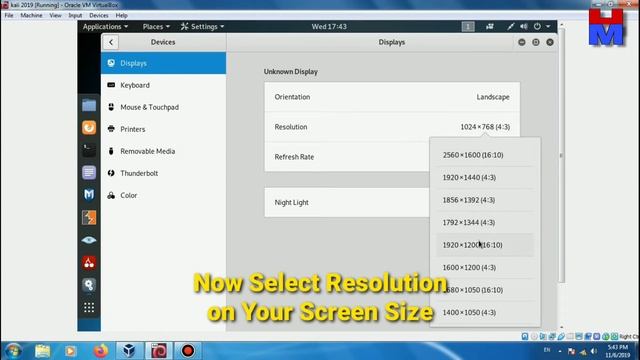Open the text notes icon in dock

click(x=89, y=172)
